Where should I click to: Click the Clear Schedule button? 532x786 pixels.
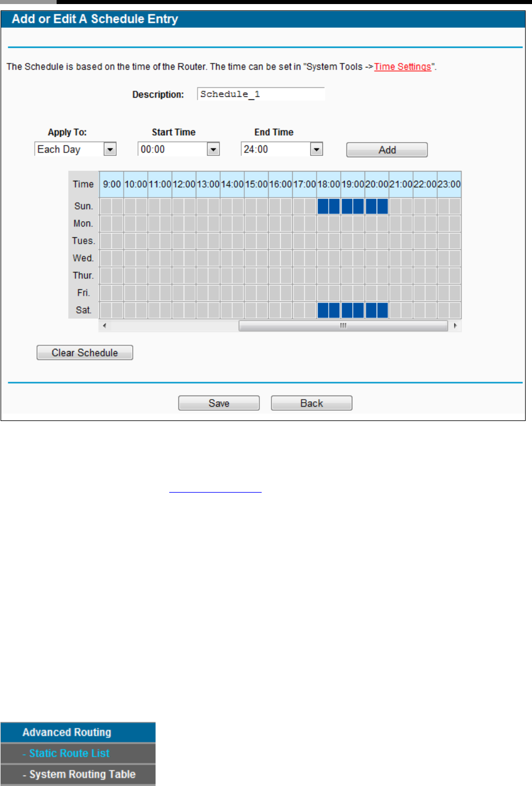click(85, 352)
